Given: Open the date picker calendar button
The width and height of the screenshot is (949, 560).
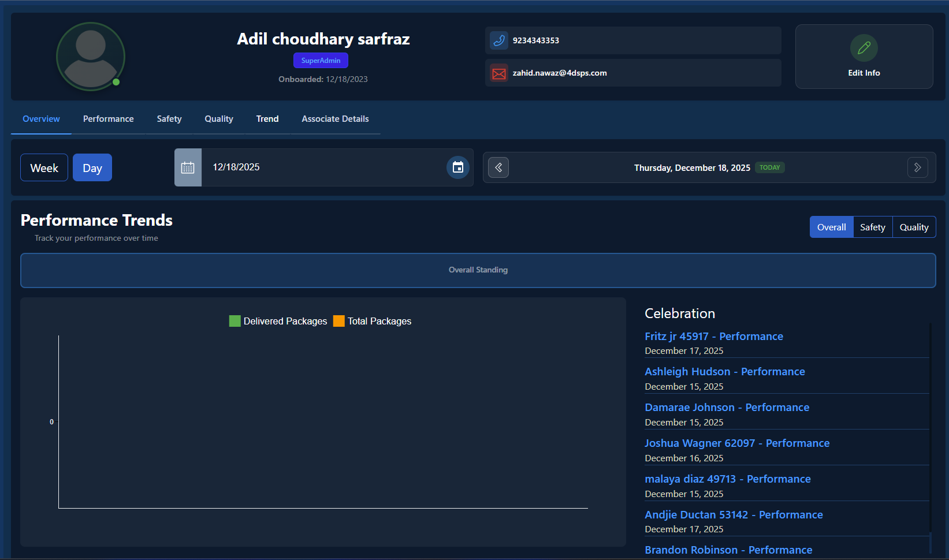Looking at the screenshot, I should pyautogui.click(x=457, y=167).
